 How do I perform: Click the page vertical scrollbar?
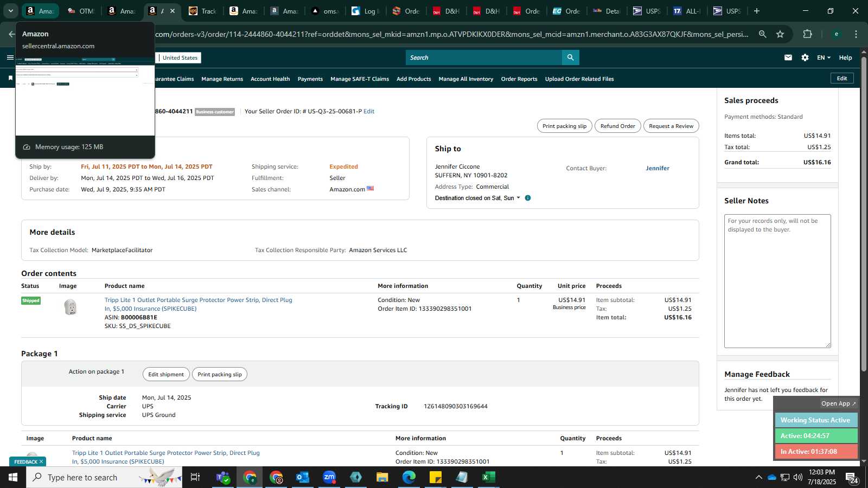(864, 214)
